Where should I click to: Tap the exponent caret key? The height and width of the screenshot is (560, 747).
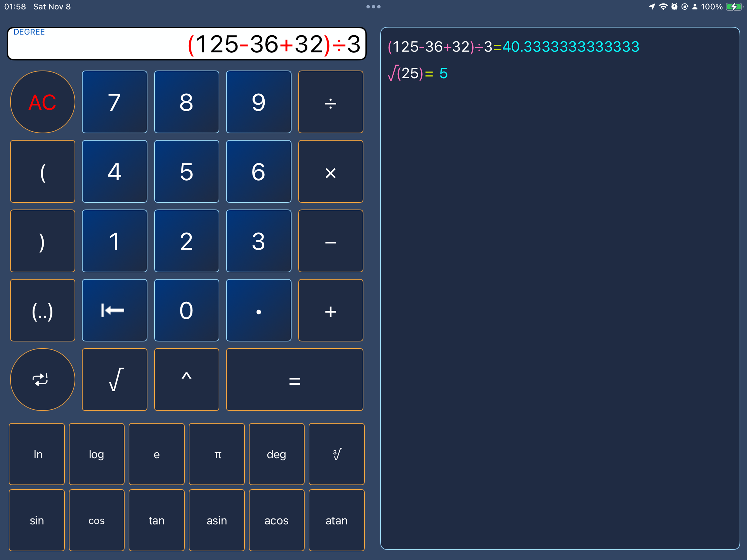pyautogui.click(x=186, y=379)
